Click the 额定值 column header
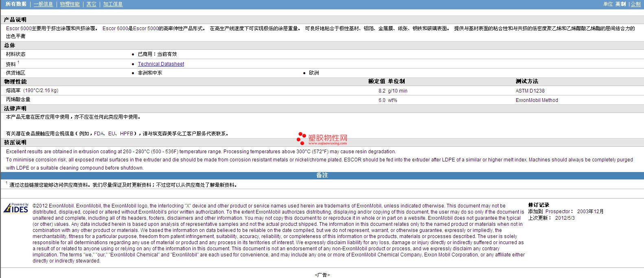Screen dimensions: 644x278 coord(377,82)
